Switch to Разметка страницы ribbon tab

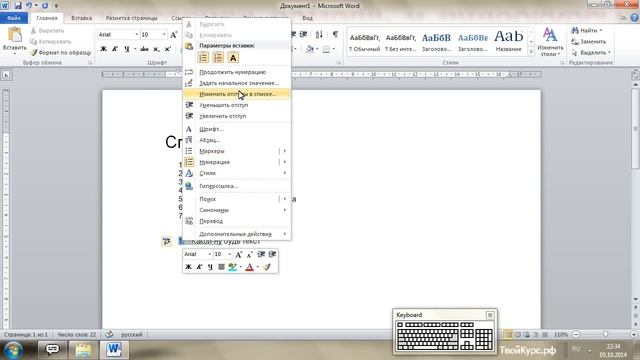point(131,18)
